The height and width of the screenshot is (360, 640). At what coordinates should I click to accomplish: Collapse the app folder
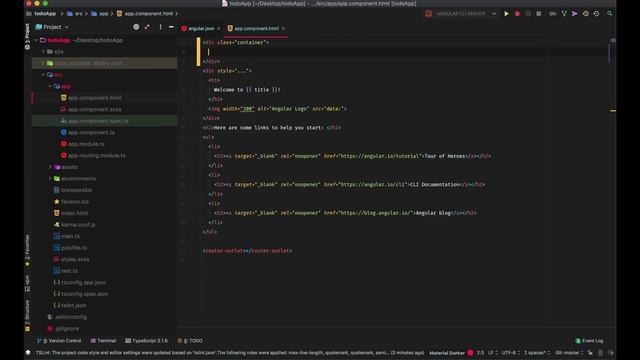(x=50, y=86)
